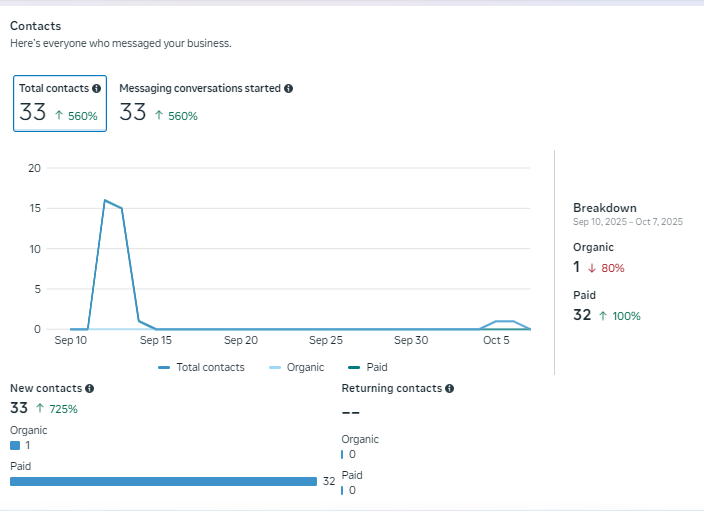The width and height of the screenshot is (704, 511).
Task: Select the Messaging conversations started metric
Action: click(205, 103)
